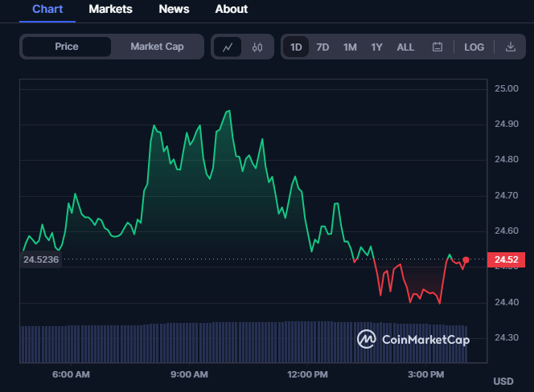The image size is (534, 392).
Task: Download chart data icon
Action: (x=510, y=47)
